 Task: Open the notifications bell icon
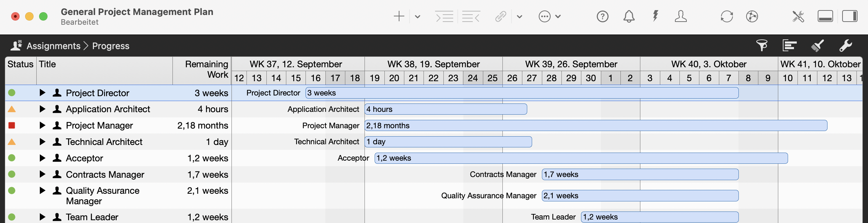(x=629, y=16)
